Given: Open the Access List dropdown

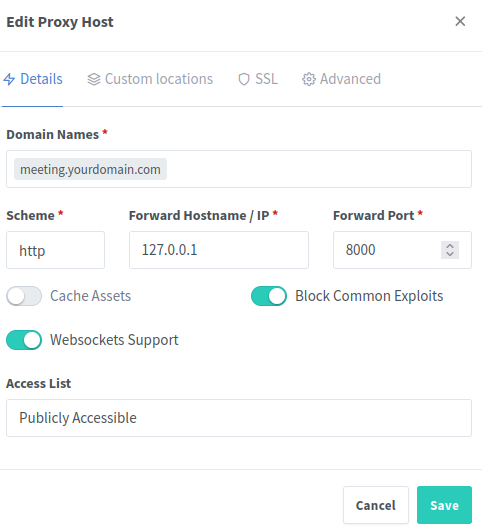Looking at the screenshot, I should click(239, 418).
